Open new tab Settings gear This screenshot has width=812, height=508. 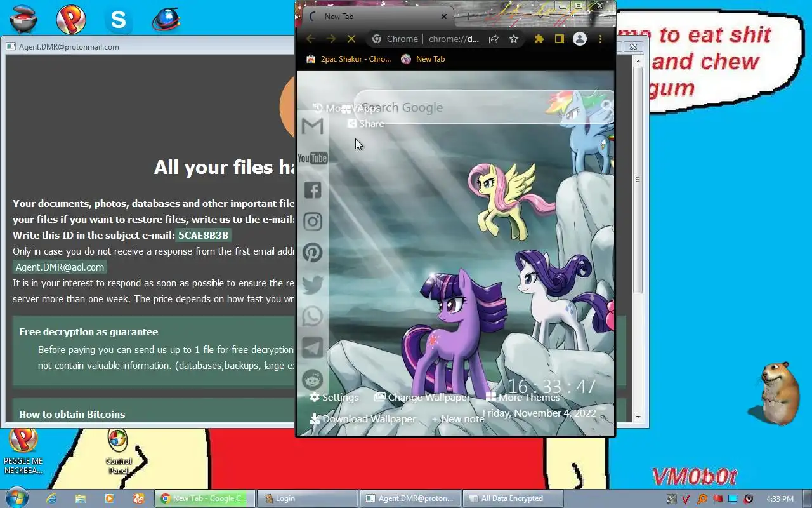334,398
